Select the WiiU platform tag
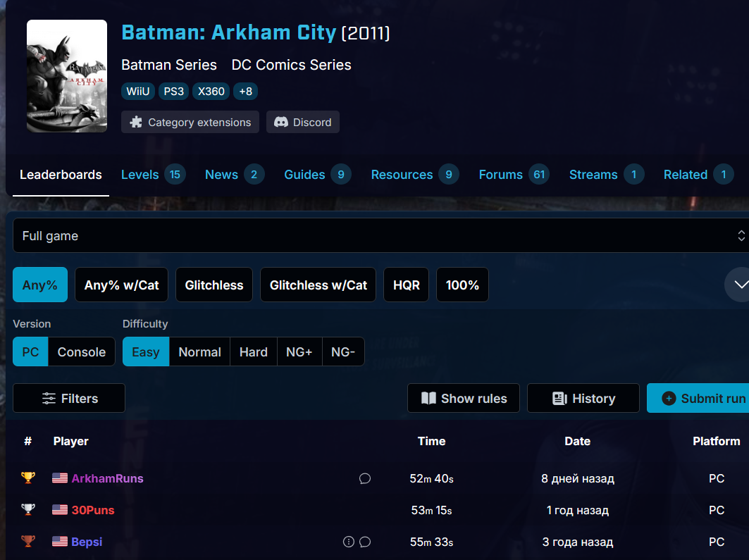The image size is (749, 560). point(138,91)
